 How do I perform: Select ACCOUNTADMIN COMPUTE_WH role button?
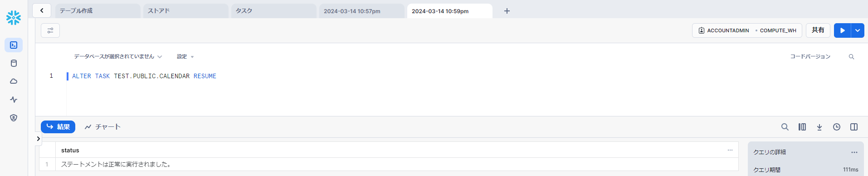[747, 30]
